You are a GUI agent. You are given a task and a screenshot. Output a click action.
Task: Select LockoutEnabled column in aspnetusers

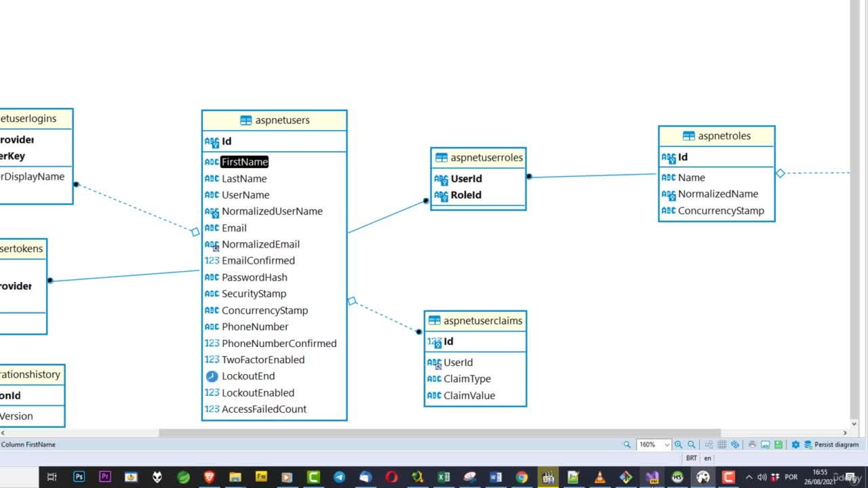point(258,392)
